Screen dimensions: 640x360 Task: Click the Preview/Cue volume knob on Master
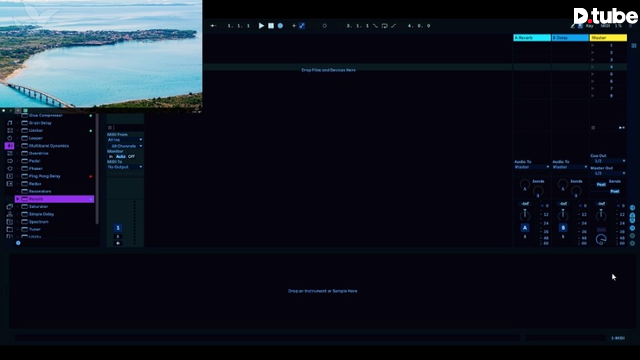point(601,240)
